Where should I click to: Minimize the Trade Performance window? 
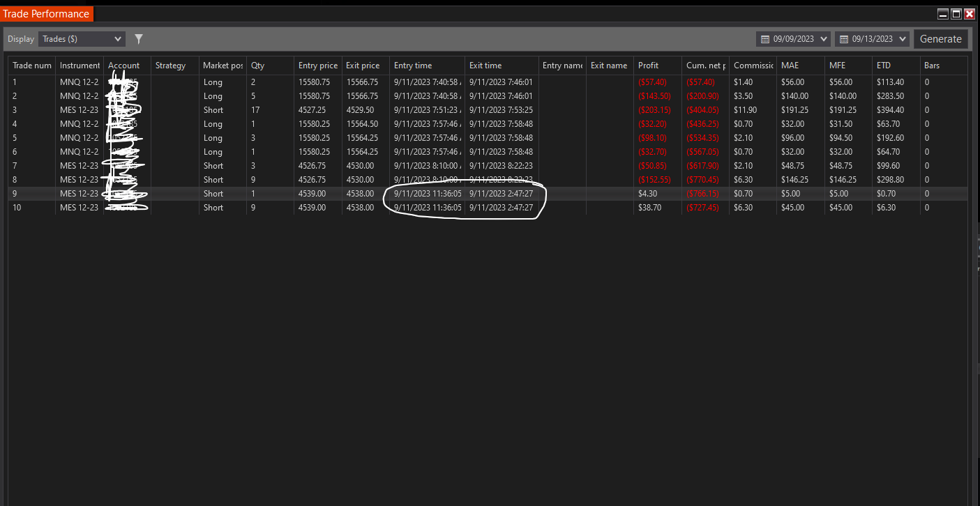(943, 13)
